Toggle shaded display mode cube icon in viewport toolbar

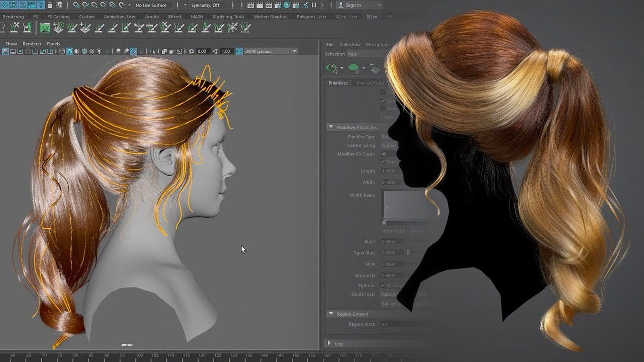pyautogui.click(x=69, y=52)
